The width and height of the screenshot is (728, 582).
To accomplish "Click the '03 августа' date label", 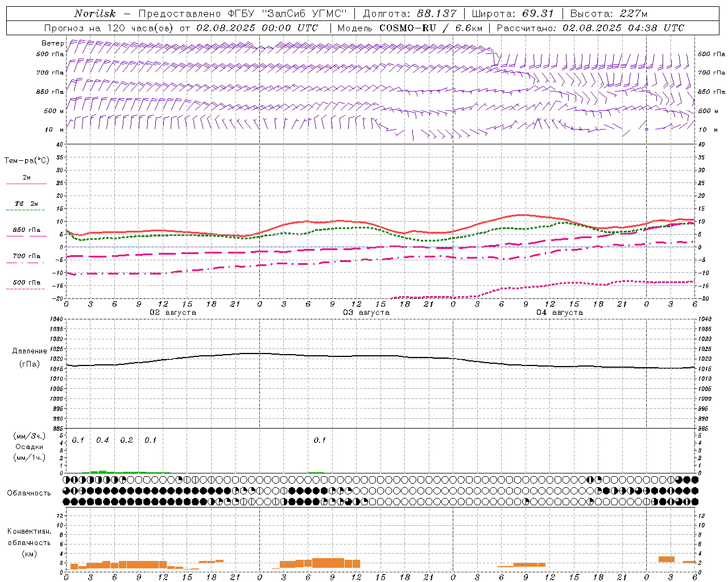I will (366, 313).
